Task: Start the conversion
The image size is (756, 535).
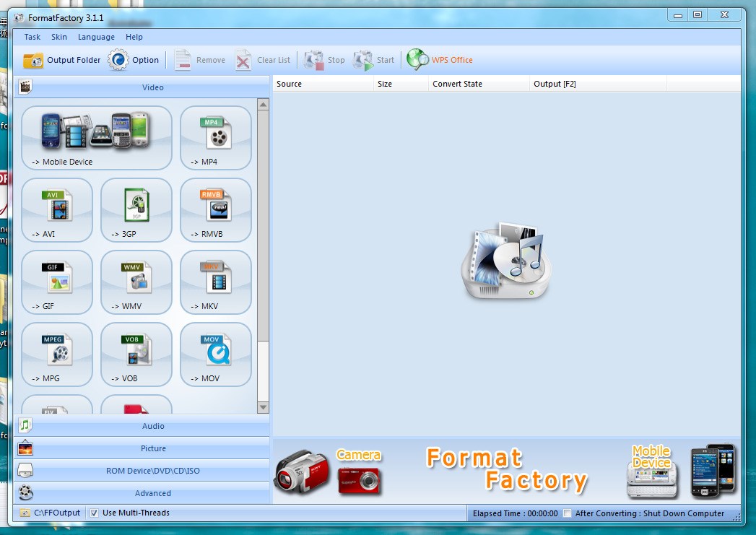Action: [374, 60]
